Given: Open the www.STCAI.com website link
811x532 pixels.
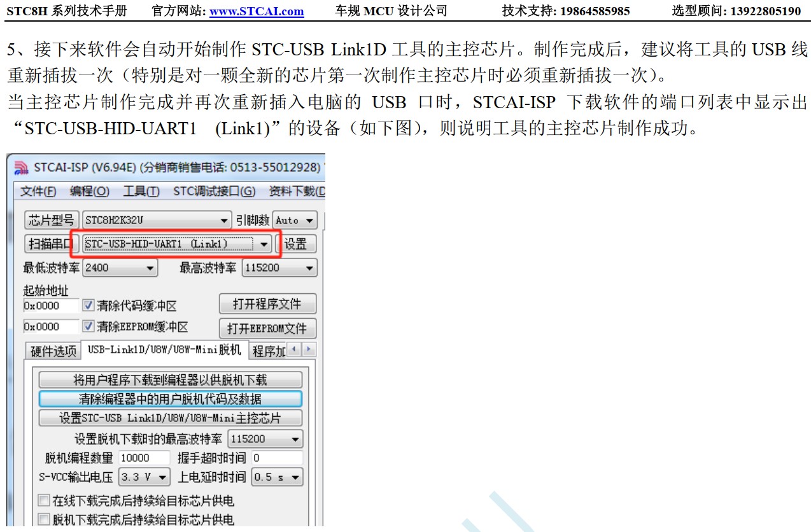Looking at the screenshot, I should coord(257,11).
